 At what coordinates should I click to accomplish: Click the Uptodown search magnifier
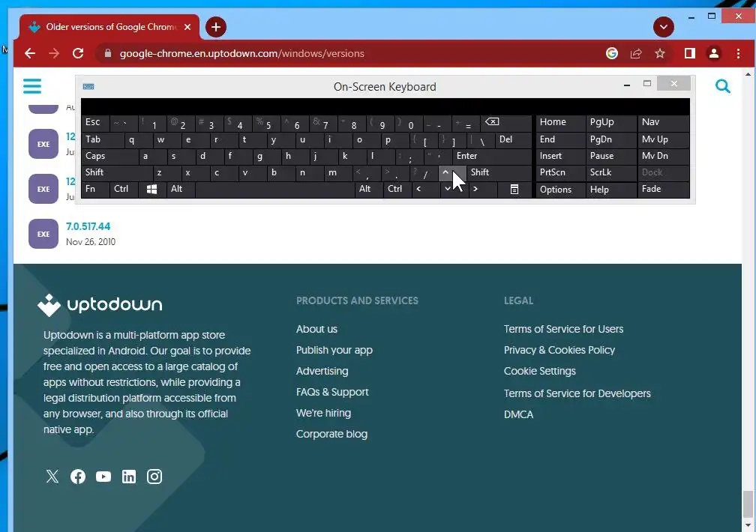[723, 86]
